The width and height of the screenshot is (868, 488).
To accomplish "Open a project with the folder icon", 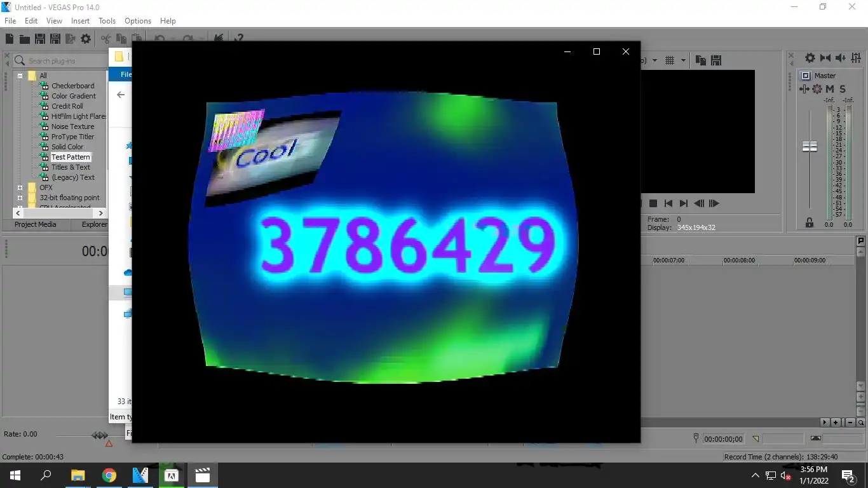I will [x=25, y=39].
